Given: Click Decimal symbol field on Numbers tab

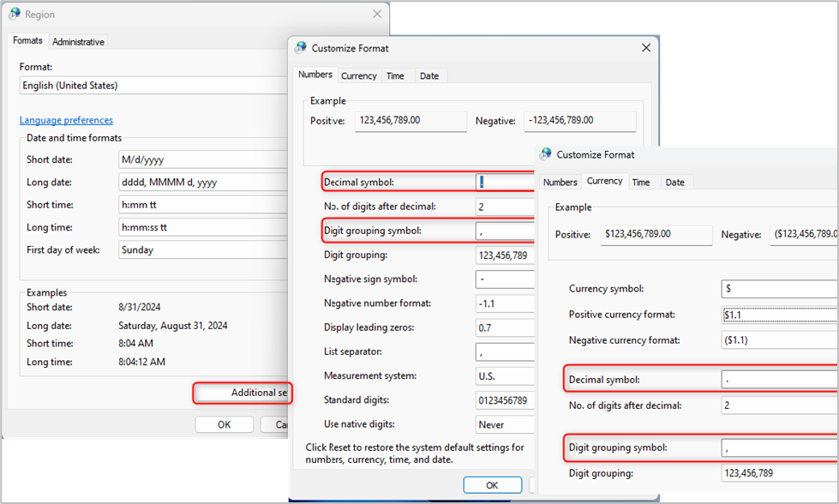Looking at the screenshot, I should coord(506,182).
